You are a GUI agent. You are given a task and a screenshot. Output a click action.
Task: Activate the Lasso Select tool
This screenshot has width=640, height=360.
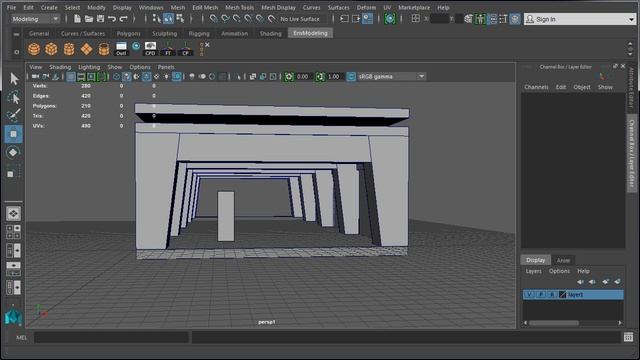pyautogui.click(x=13, y=97)
